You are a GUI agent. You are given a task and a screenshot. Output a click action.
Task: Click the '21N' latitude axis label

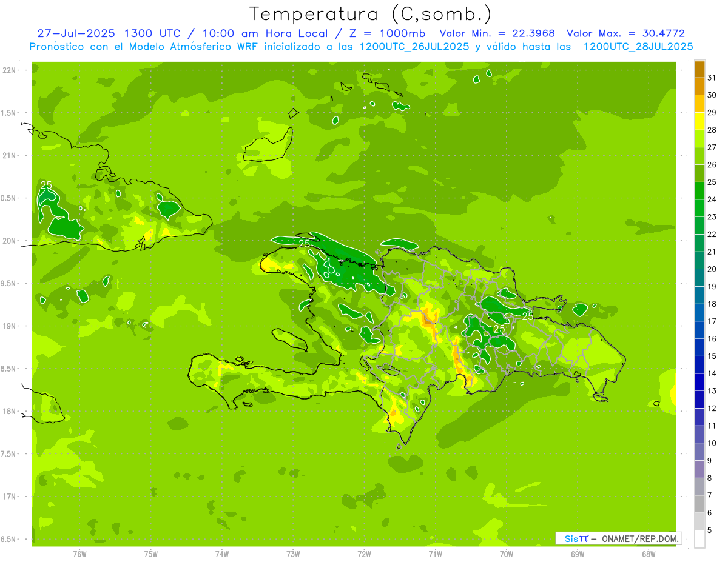10,155
